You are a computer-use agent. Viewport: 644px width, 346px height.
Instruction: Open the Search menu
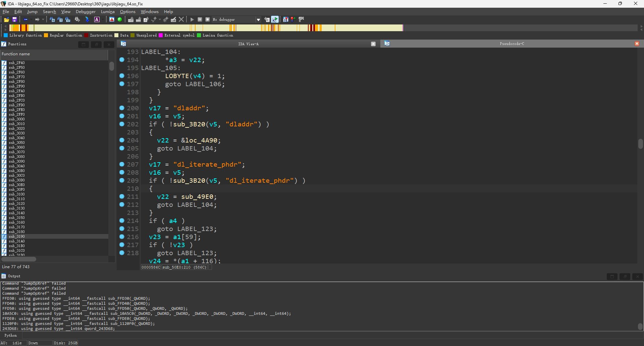pos(49,11)
